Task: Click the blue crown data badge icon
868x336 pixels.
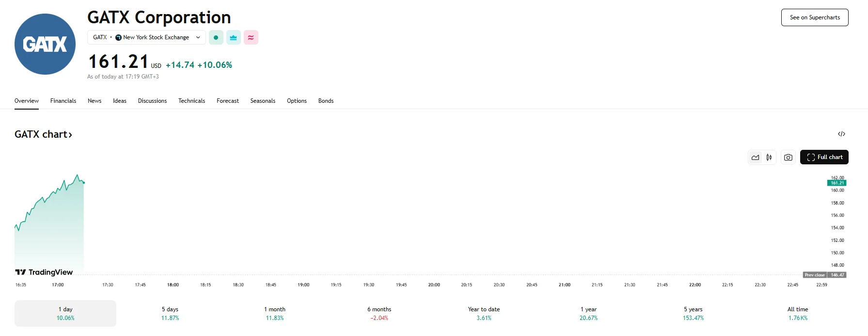Action: (x=234, y=37)
